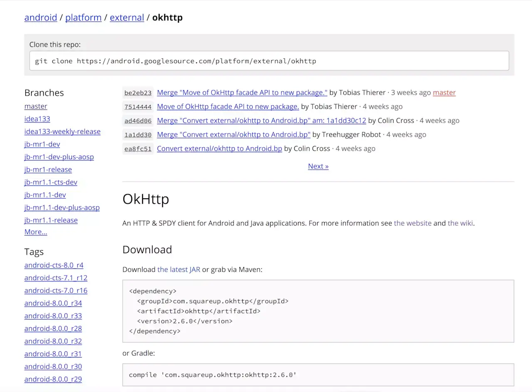Viewport: 532px width, 392px height.
Task: Open the jb-mr1-release branch
Action: coord(48,170)
